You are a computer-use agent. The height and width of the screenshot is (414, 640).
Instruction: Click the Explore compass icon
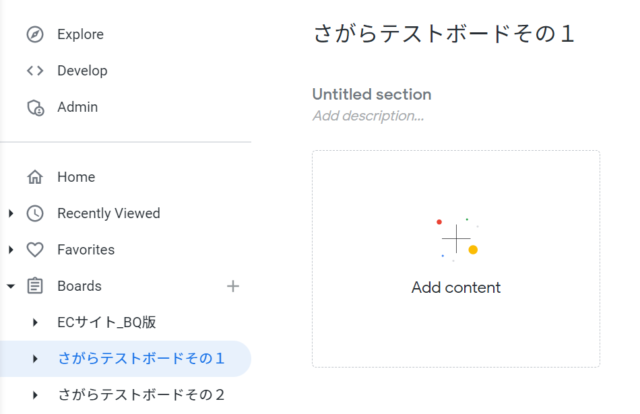[x=35, y=34]
